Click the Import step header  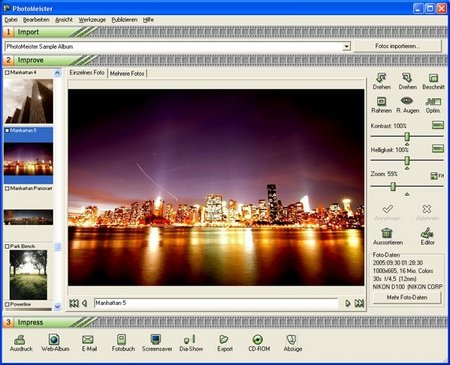(28, 32)
